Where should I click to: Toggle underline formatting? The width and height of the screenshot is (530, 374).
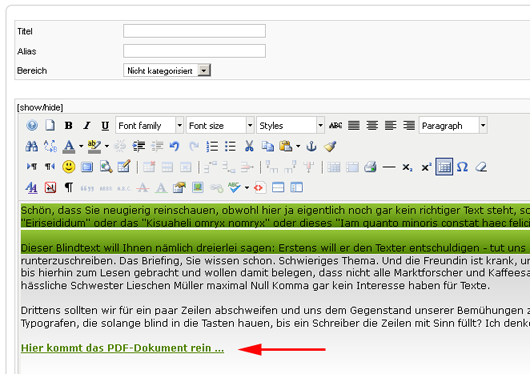click(105, 126)
